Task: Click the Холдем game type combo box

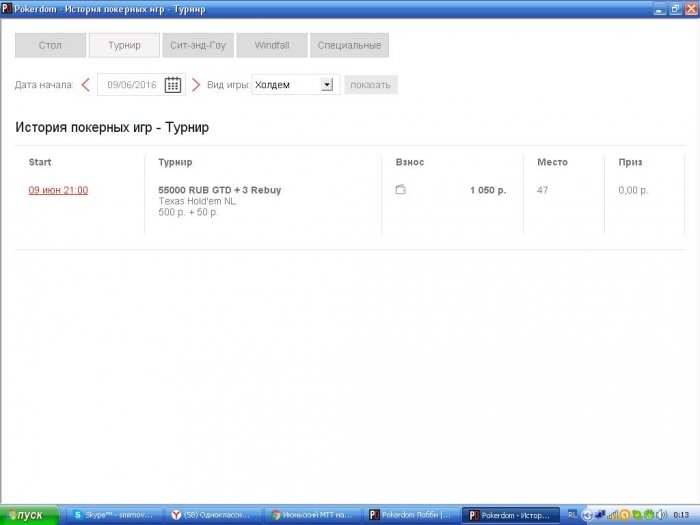Action: click(295, 84)
